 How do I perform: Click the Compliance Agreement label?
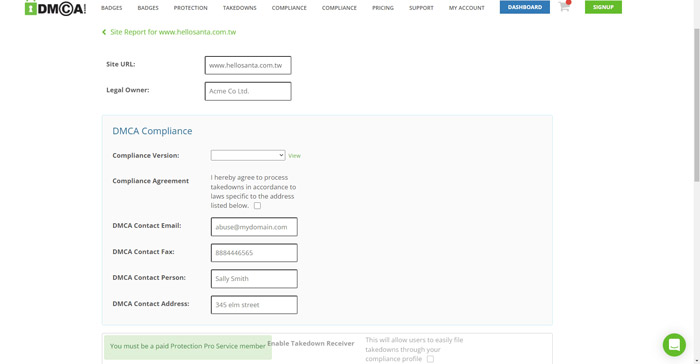coord(150,181)
